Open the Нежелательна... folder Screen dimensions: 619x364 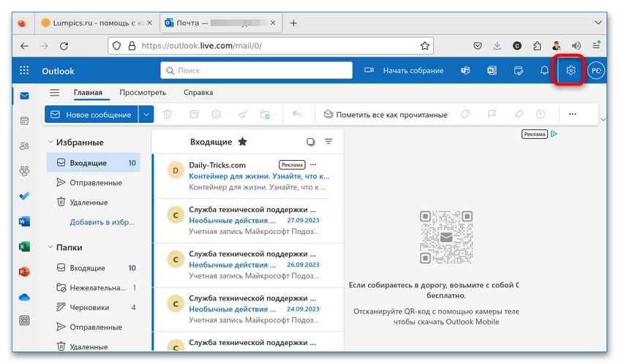click(x=93, y=288)
